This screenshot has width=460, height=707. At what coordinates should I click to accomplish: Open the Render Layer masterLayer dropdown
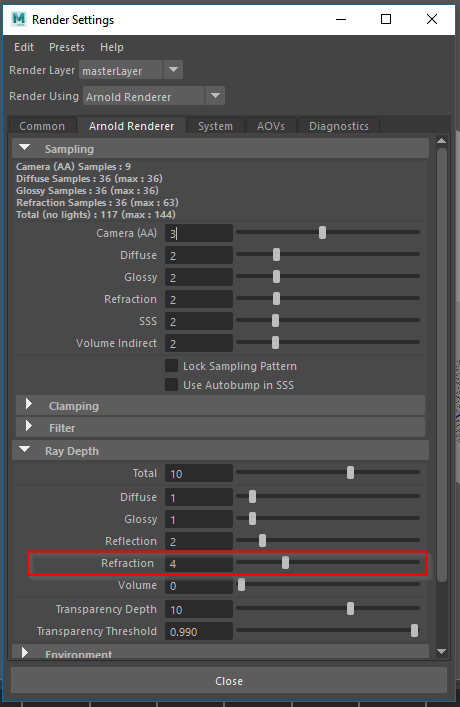pos(131,70)
